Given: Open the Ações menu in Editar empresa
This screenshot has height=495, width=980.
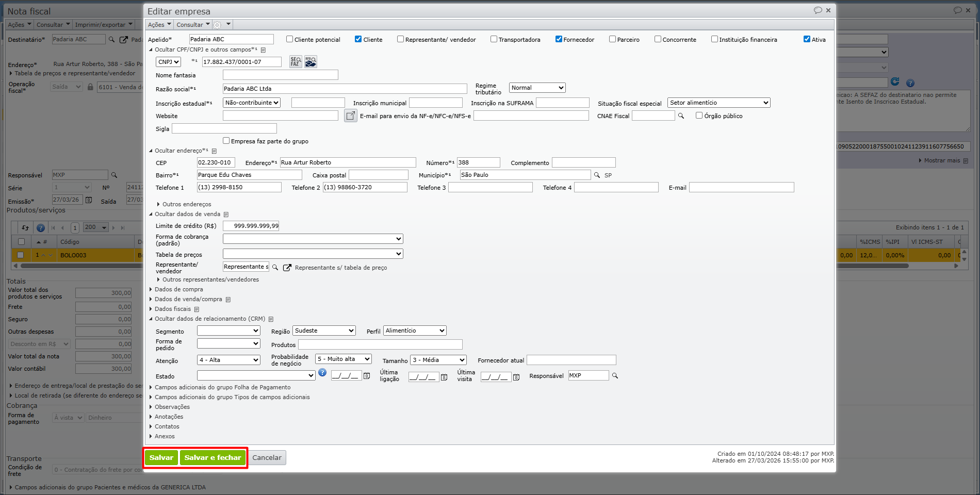Looking at the screenshot, I should pyautogui.click(x=159, y=25).
